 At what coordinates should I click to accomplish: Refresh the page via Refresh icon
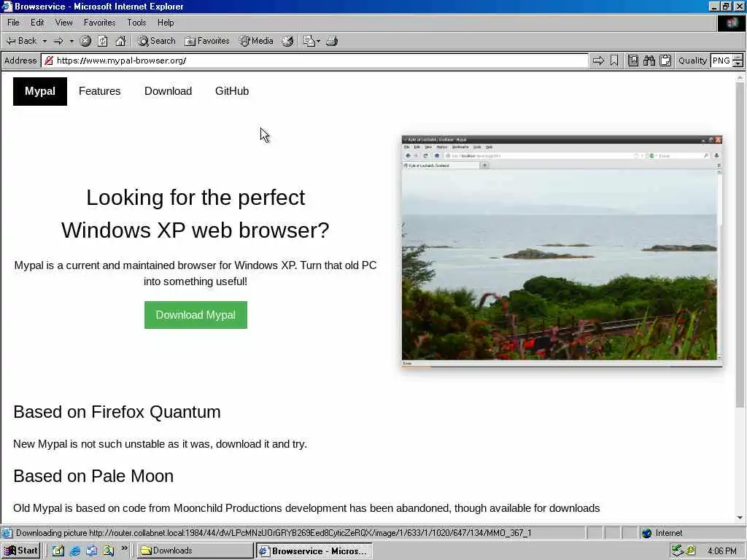tap(103, 41)
